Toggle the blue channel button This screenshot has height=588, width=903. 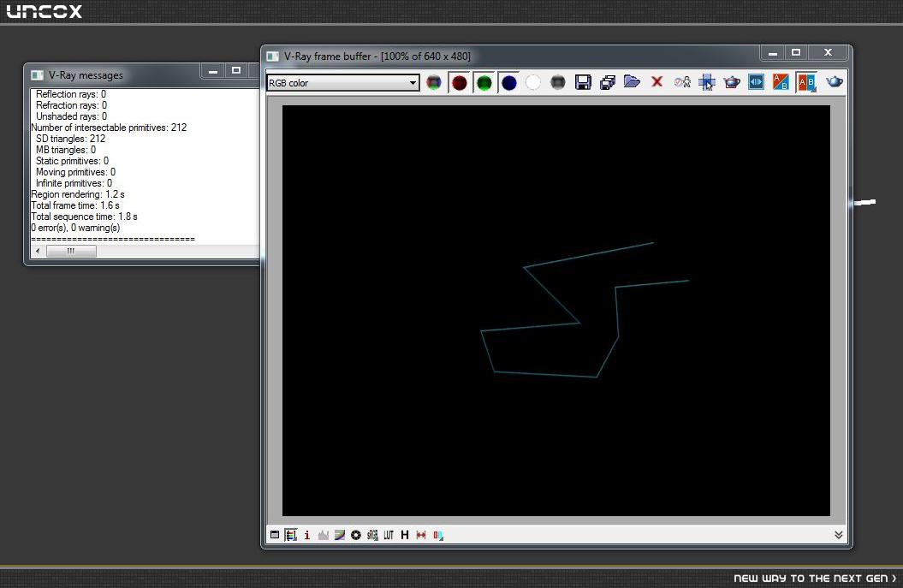coord(509,83)
